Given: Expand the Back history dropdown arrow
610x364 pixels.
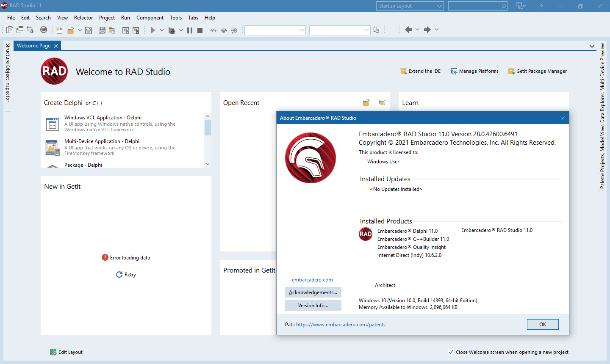Looking at the screenshot, I should pyautogui.click(x=417, y=30).
